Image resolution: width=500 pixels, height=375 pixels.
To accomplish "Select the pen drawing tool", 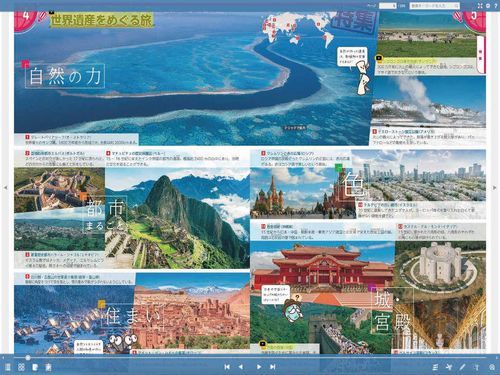I will coord(462,367).
